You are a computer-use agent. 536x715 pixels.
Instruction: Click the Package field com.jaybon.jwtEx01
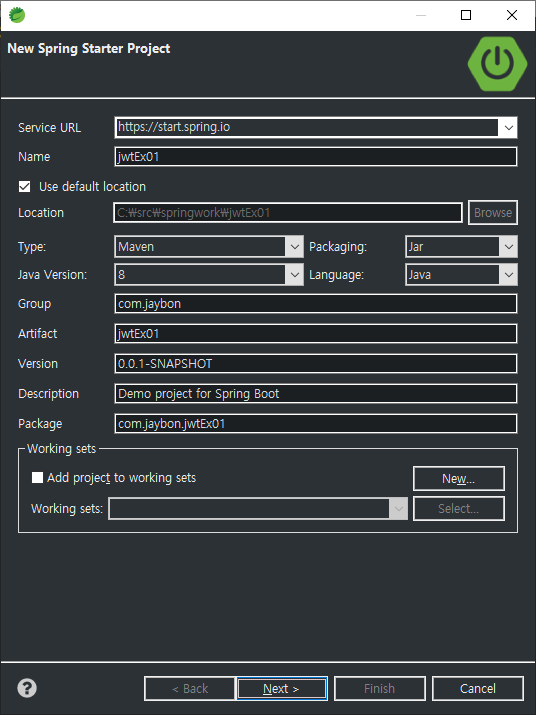[x=316, y=424]
